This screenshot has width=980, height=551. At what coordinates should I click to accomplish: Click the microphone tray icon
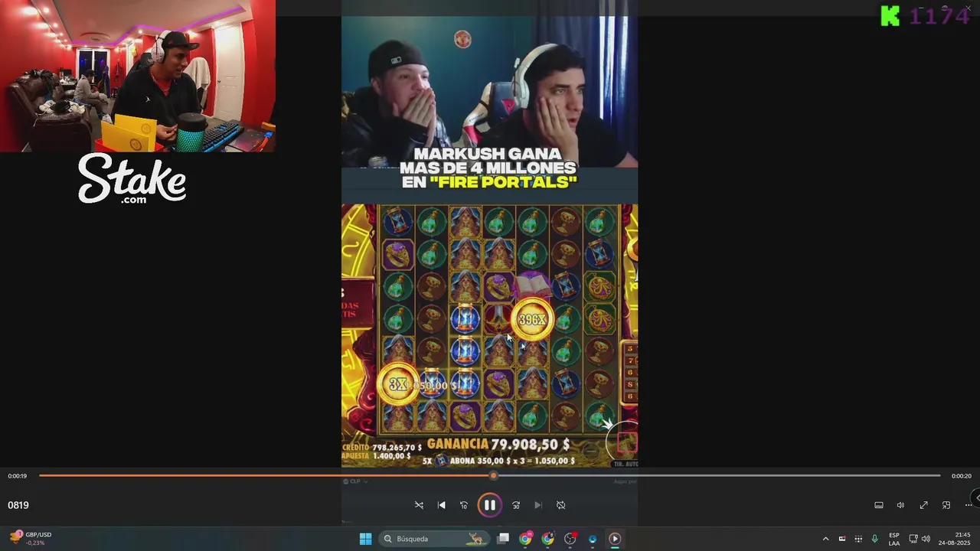[875, 539]
